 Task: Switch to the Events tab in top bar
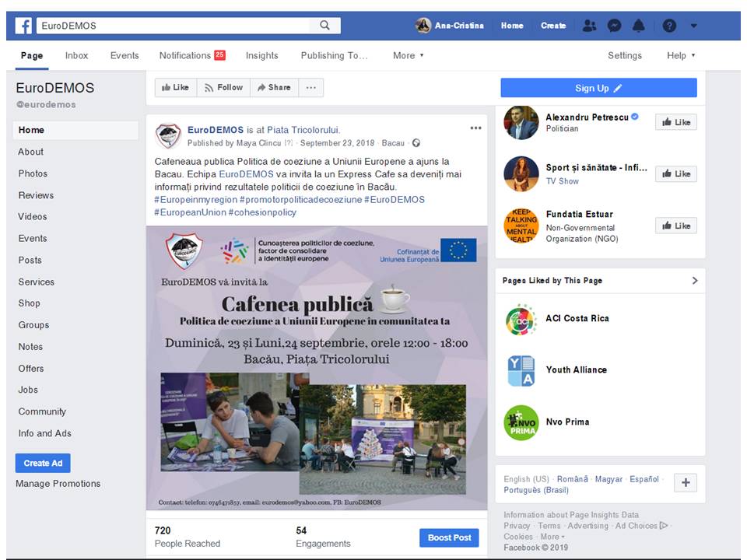coord(124,56)
